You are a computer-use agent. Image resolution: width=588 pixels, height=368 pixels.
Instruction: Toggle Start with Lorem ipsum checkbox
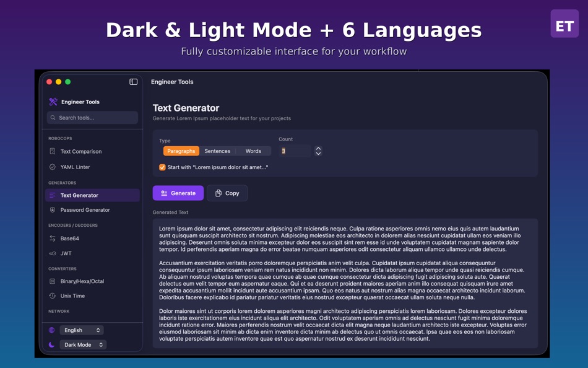pyautogui.click(x=162, y=167)
